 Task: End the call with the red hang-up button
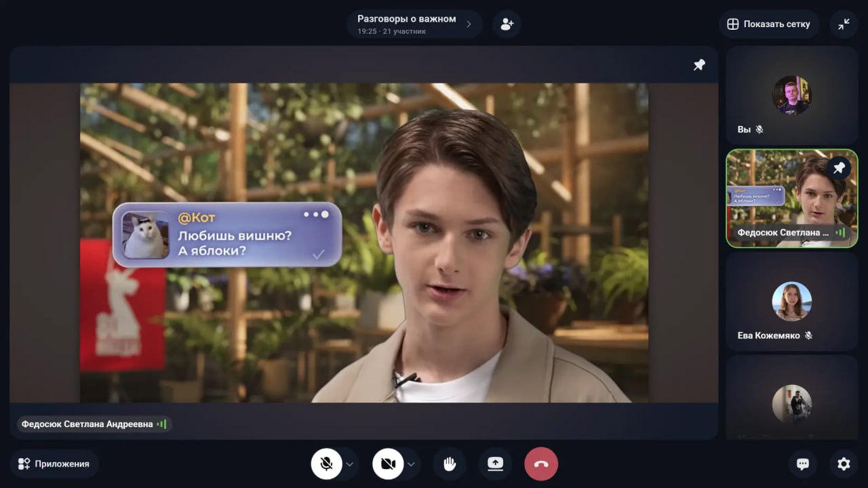click(x=540, y=464)
